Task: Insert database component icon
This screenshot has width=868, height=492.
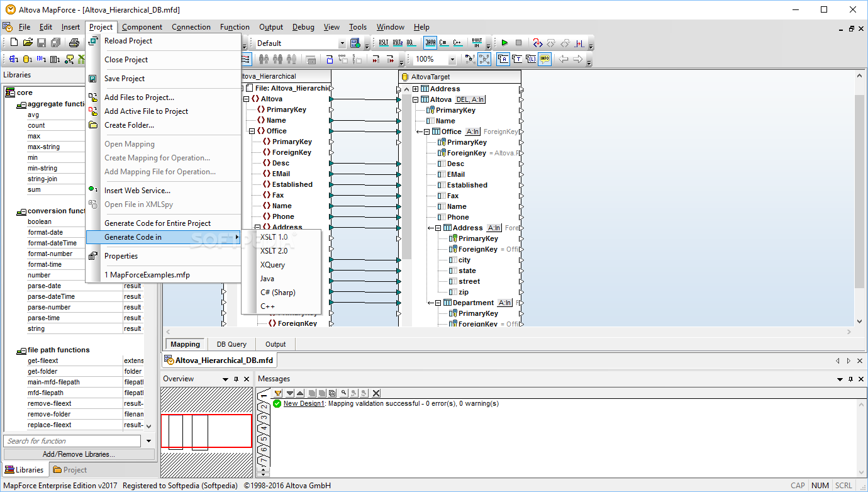Action: [x=28, y=59]
